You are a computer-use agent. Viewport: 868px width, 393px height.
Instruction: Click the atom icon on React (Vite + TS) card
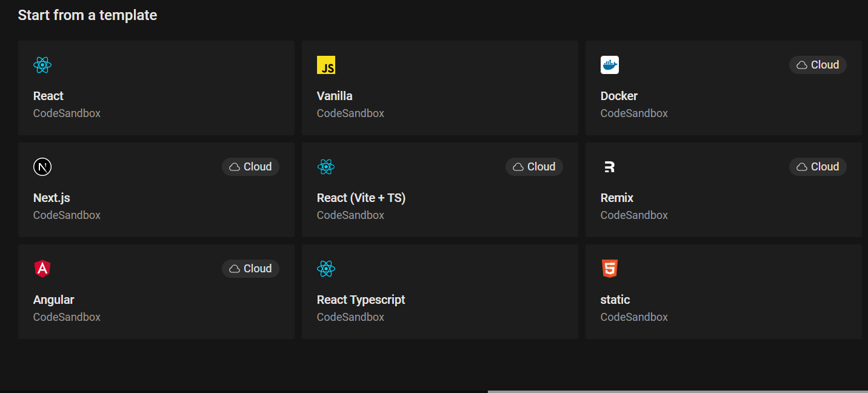[x=326, y=167]
